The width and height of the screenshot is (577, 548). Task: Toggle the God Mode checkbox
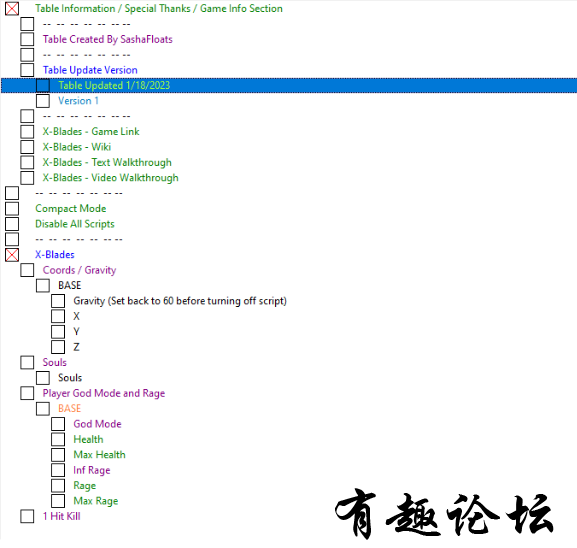tap(58, 424)
